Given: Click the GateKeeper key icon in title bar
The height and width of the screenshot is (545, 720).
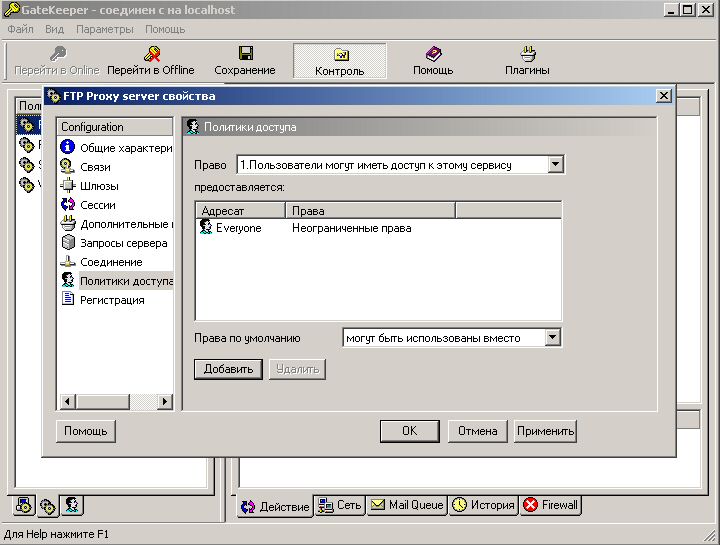Looking at the screenshot, I should pos(11,9).
